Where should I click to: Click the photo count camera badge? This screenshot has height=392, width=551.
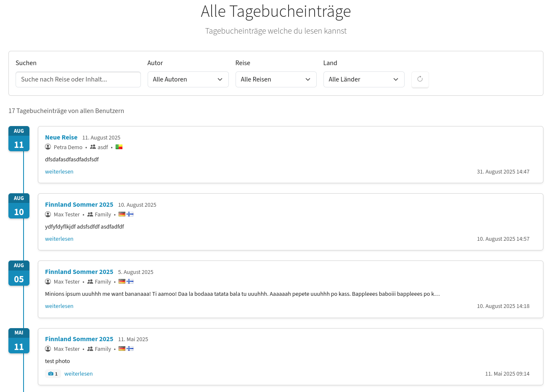point(53,374)
